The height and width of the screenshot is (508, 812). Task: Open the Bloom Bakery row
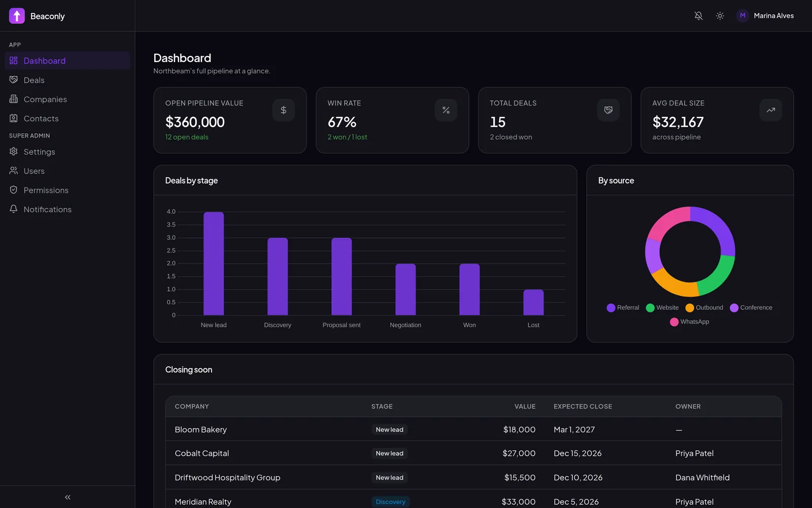coord(473,430)
